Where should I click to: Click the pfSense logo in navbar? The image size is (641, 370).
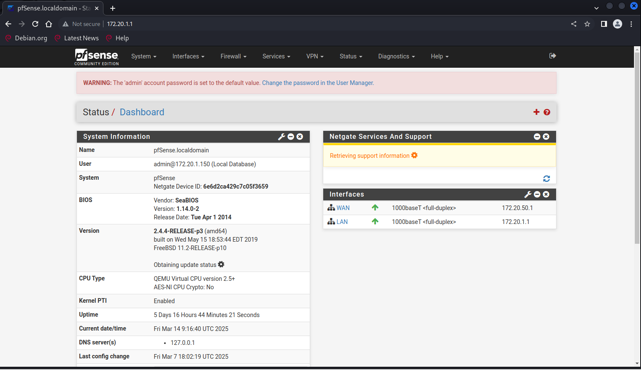pyautogui.click(x=96, y=57)
